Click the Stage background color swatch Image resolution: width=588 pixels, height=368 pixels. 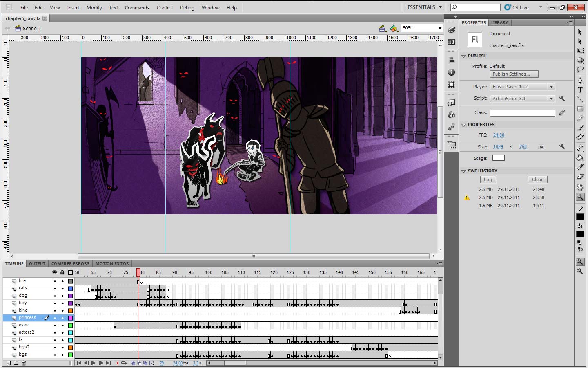click(498, 158)
